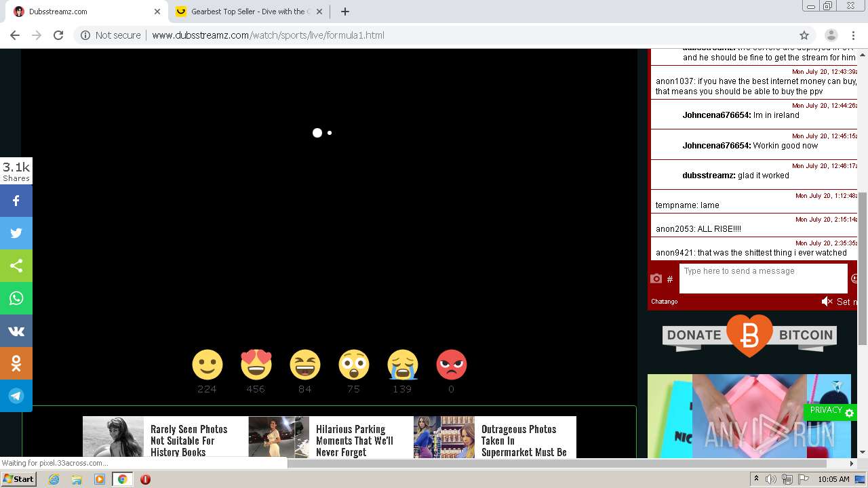Image resolution: width=868 pixels, height=488 pixels.
Task: React with the heart-eyes emoji
Action: point(256,365)
